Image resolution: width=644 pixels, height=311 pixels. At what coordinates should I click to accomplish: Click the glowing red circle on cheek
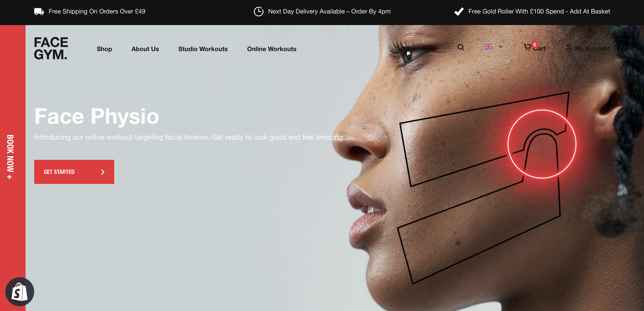click(x=542, y=144)
